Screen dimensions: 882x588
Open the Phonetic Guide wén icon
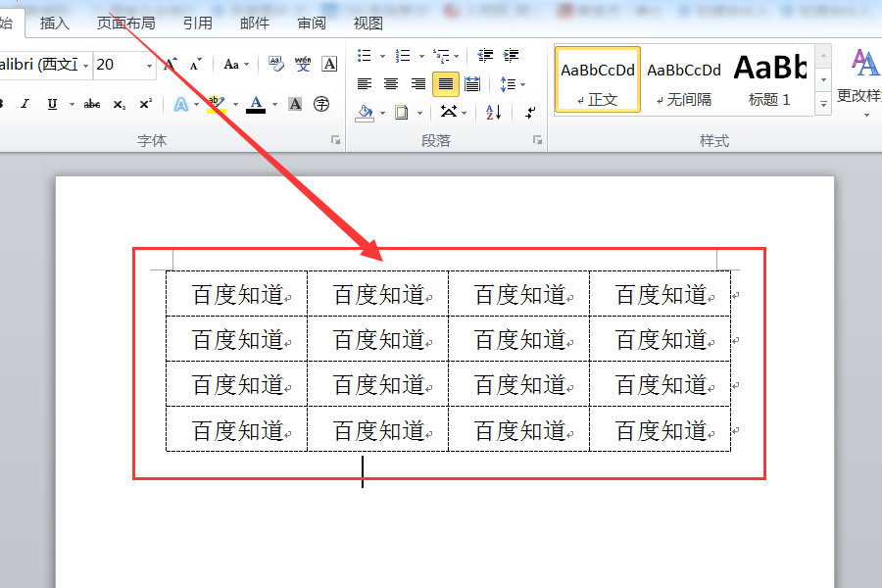pyautogui.click(x=303, y=64)
